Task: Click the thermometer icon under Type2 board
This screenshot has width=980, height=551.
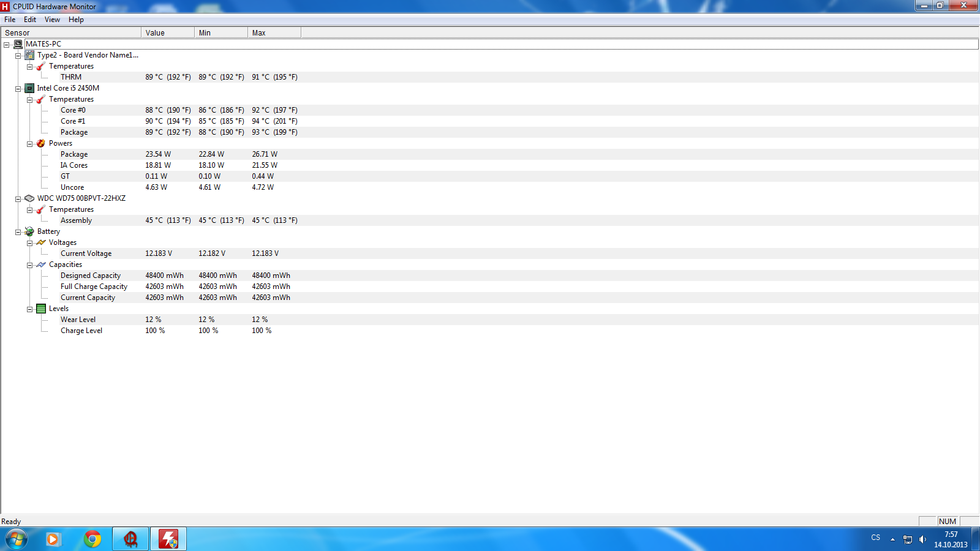Action: click(x=41, y=66)
